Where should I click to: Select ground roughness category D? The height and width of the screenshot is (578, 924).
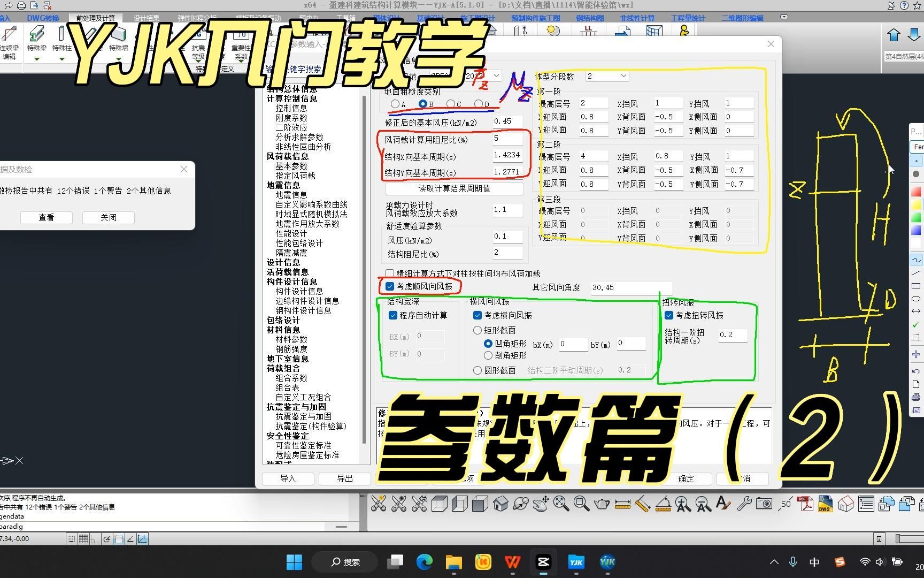[x=479, y=104]
